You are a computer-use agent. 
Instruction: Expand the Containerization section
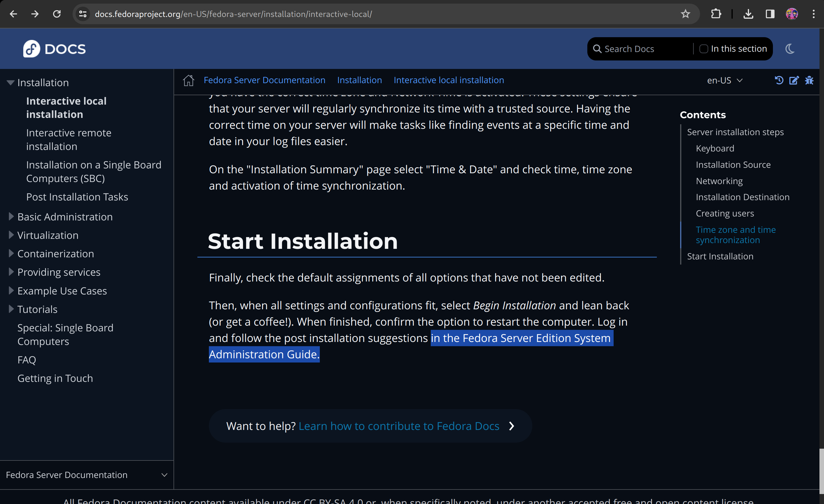pyautogui.click(x=11, y=253)
